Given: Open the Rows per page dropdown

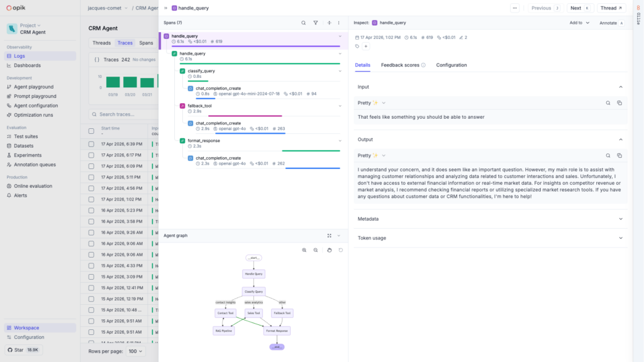Looking at the screenshot, I should coord(135,351).
